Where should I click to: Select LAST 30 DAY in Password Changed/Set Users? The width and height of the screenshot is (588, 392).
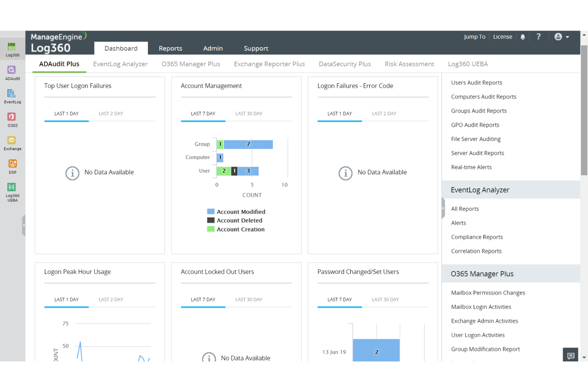tap(385, 299)
